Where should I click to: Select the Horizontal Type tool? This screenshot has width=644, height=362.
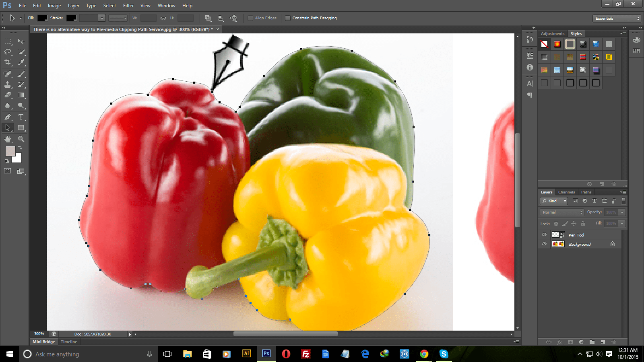point(21,117)
